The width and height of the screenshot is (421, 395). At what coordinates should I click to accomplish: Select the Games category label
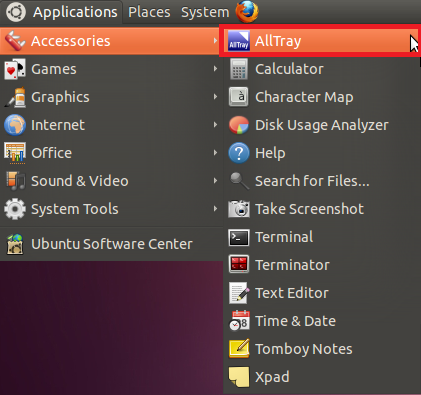pos(54,69)
